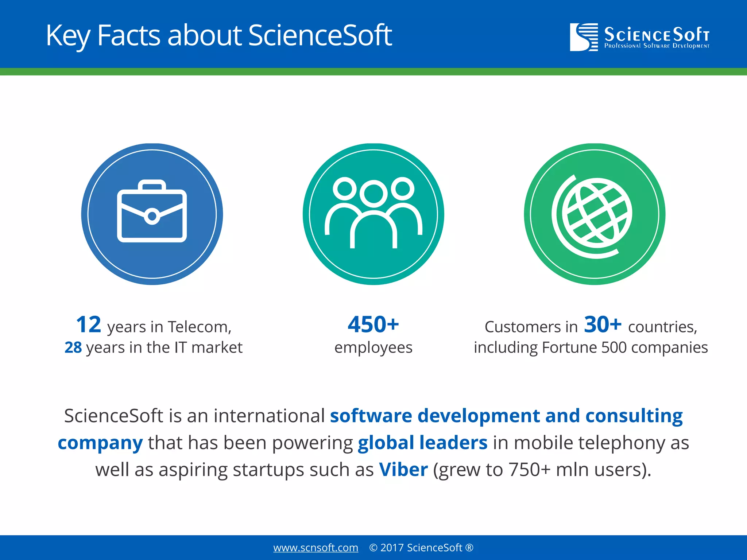This screenshot has height=560, width=747.
Task: Click the bold number 28
Action: tap(73, 347)
